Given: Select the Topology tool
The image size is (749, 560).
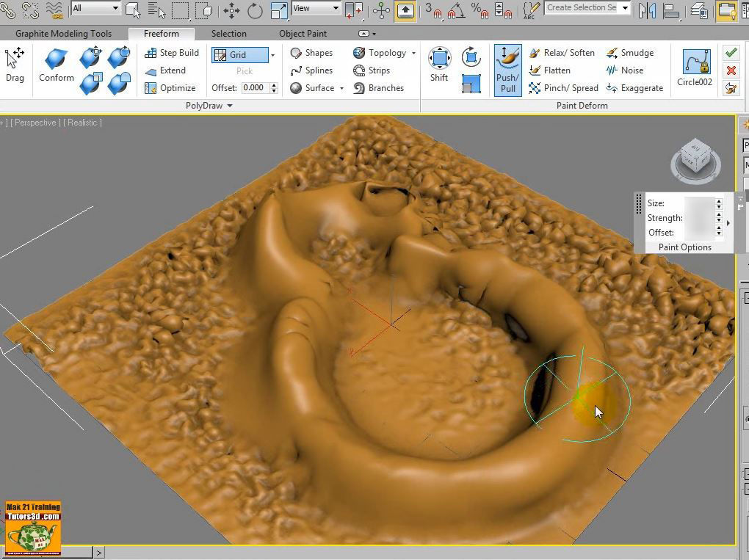Looking at the screenshot, I should click(383, 52).
